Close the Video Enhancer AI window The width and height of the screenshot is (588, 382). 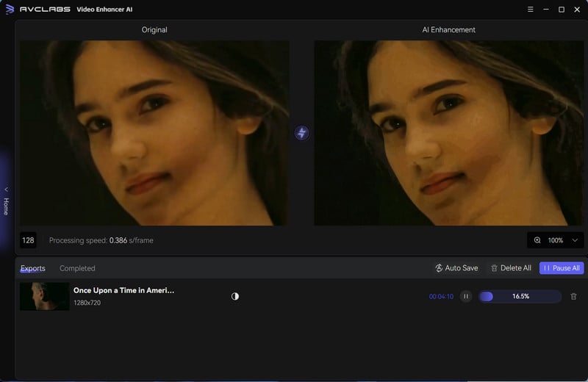tap(577, 9)
